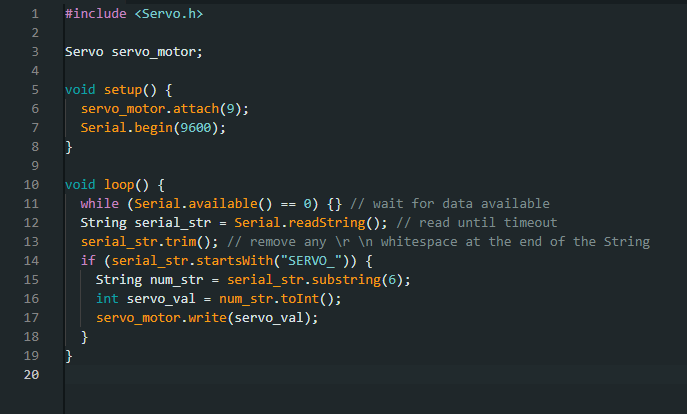Click the 'setup' function name
This screenshot has width=687, height=414.
click(x=123, y=90)
